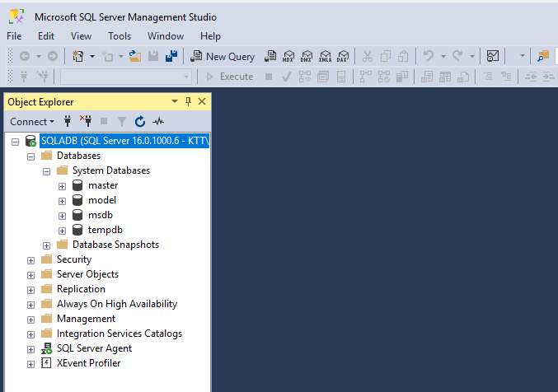
Task: Open the View menu
Action: pyautogui.click(x=81, y=36)
